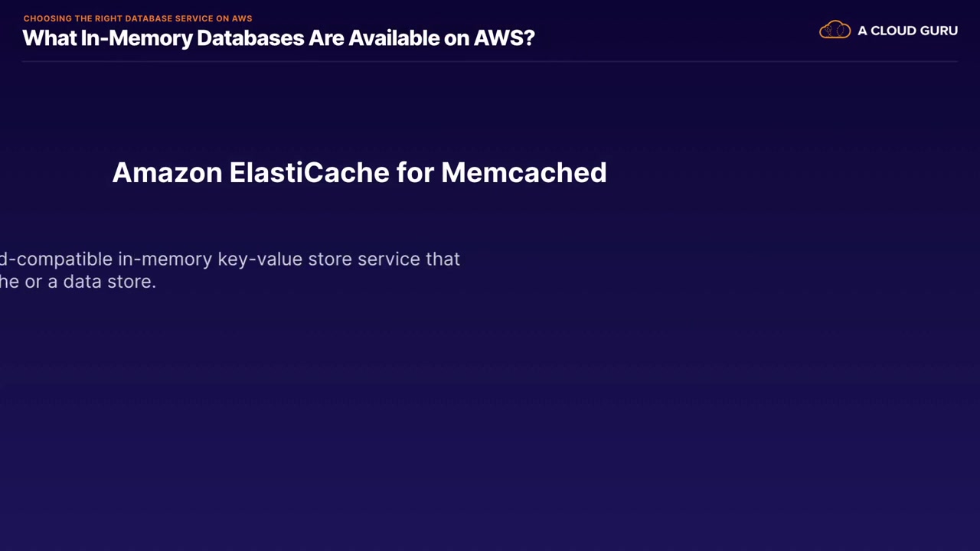Click "Memcached" in the main heading
This screenshot has width=980, height=551.
coord(524,172)
